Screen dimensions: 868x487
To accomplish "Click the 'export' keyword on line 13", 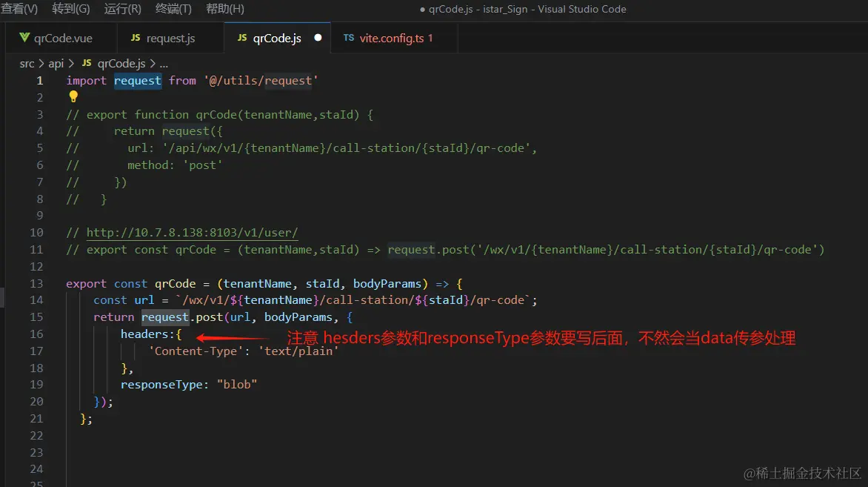I will pyautogui.click(x=87, y=284).
